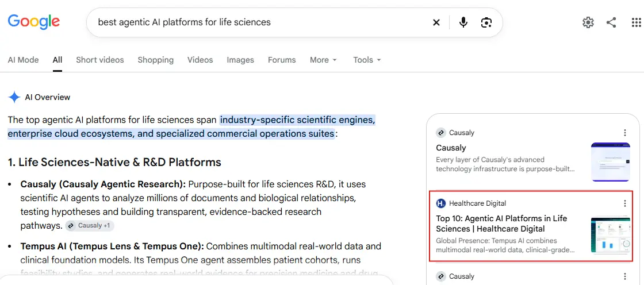Viewport: 644px width, 285px height.
Task: Open quick settings gear icon
Action: click(x=588, y=22)
